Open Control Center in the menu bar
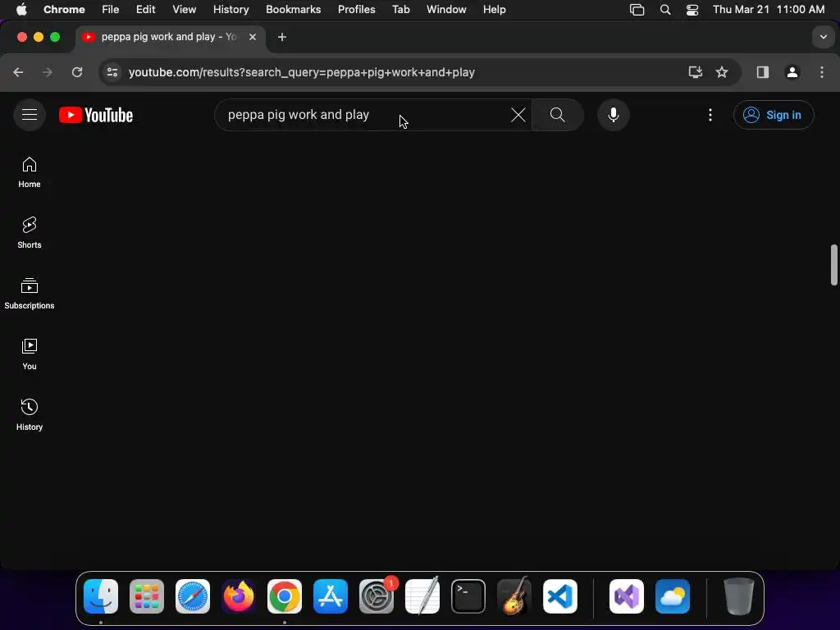 [x=692, y=10]
